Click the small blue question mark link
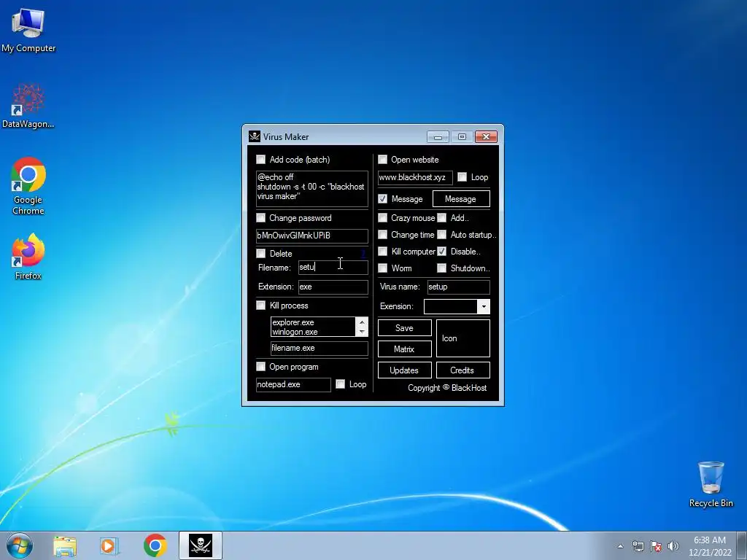The image size is (747, 560). [x=363, y=254]
